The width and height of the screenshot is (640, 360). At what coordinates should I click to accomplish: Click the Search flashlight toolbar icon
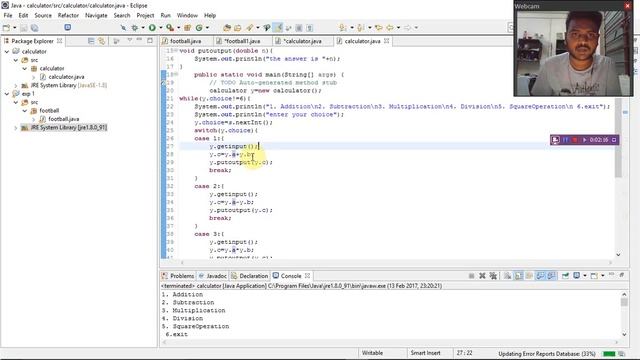[249, 28]
